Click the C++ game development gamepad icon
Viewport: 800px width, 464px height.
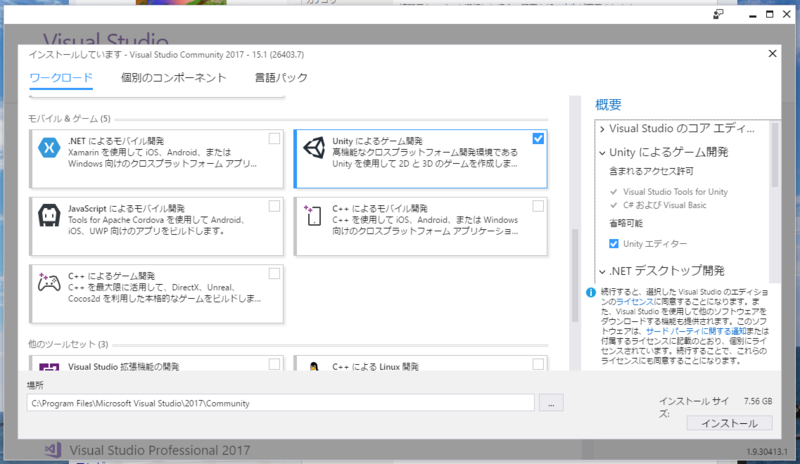coord(49,282)
